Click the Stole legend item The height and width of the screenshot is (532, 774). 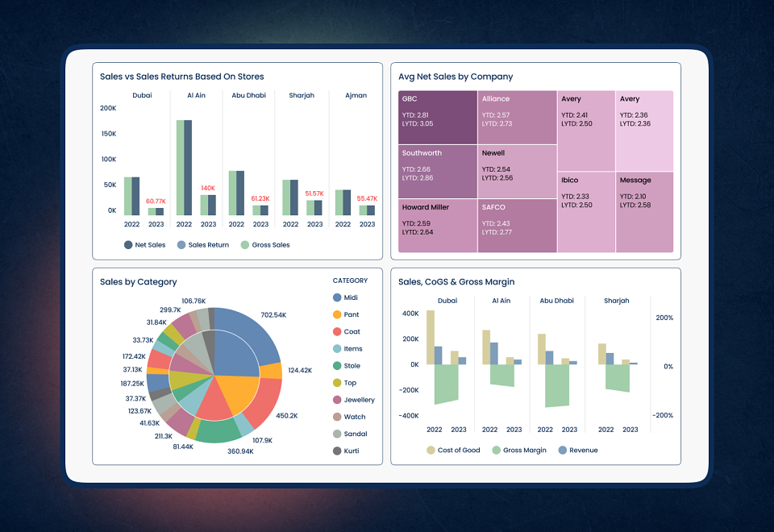pos(347,366)
